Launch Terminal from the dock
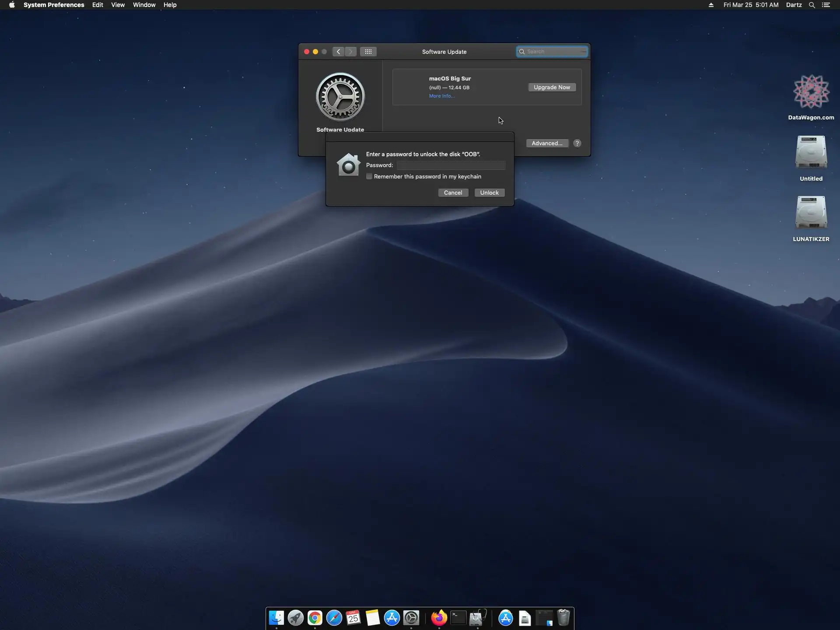 pyautogui.click(x=458, y=618)
